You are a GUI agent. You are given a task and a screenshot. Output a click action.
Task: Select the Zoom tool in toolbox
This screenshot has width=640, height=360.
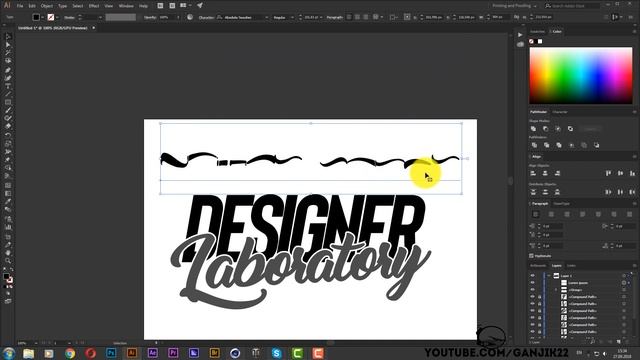pyautogui.click(x=8, y=261)
